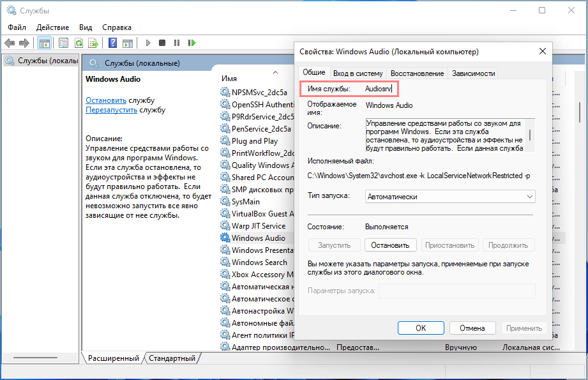Select the P9RdrService service row

257,117
